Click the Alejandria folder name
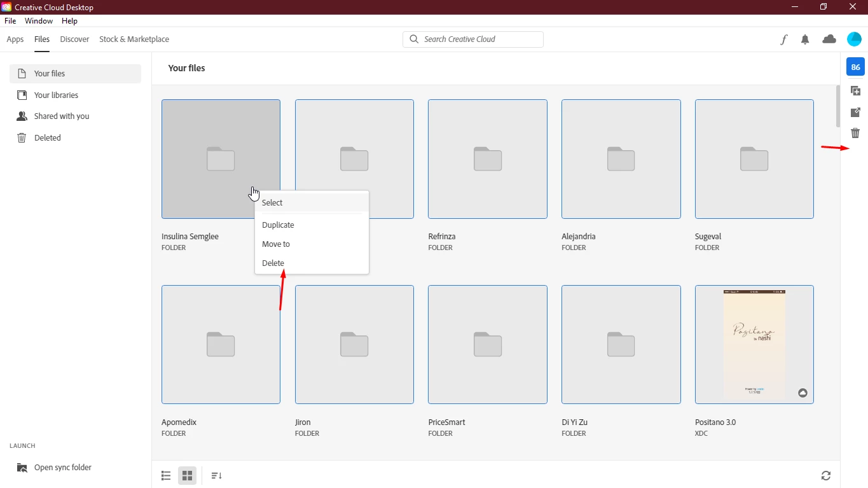Screen dimensions: 868x488 coord(579,237)
